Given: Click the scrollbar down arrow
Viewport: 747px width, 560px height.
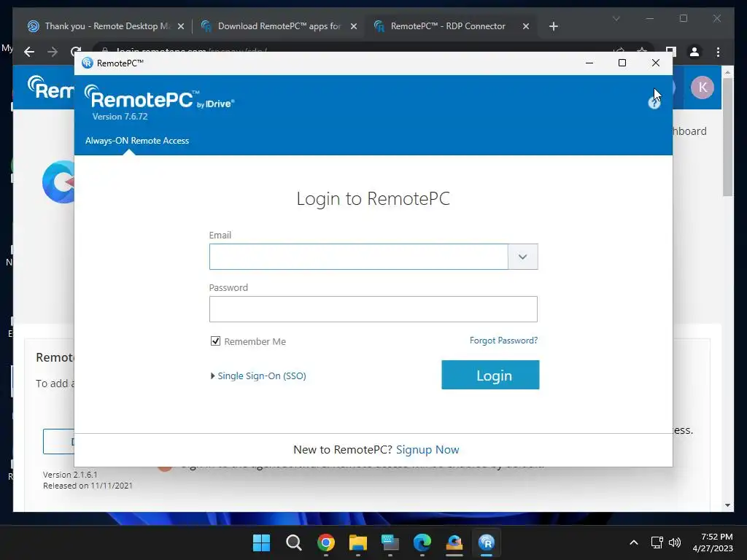Looking at the screenshot, I should (x=727, y=505).
